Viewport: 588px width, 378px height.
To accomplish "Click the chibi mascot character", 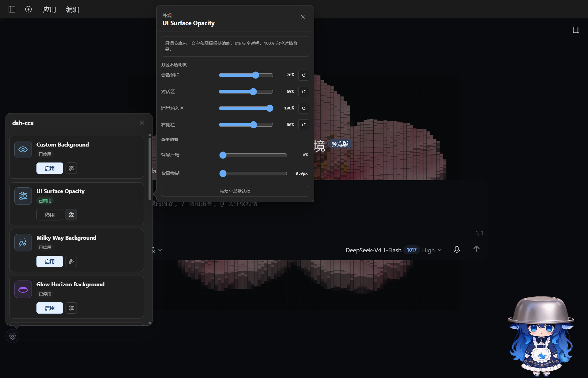I will point(541,336).
